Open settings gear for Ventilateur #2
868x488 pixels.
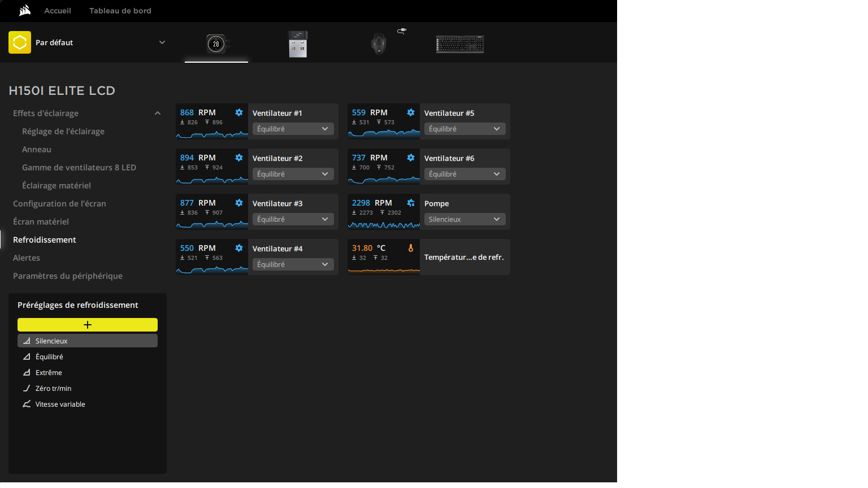pos(239,158)
